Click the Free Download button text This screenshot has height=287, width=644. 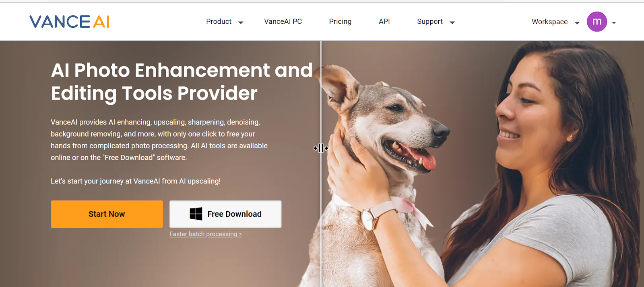pos(234,214)
